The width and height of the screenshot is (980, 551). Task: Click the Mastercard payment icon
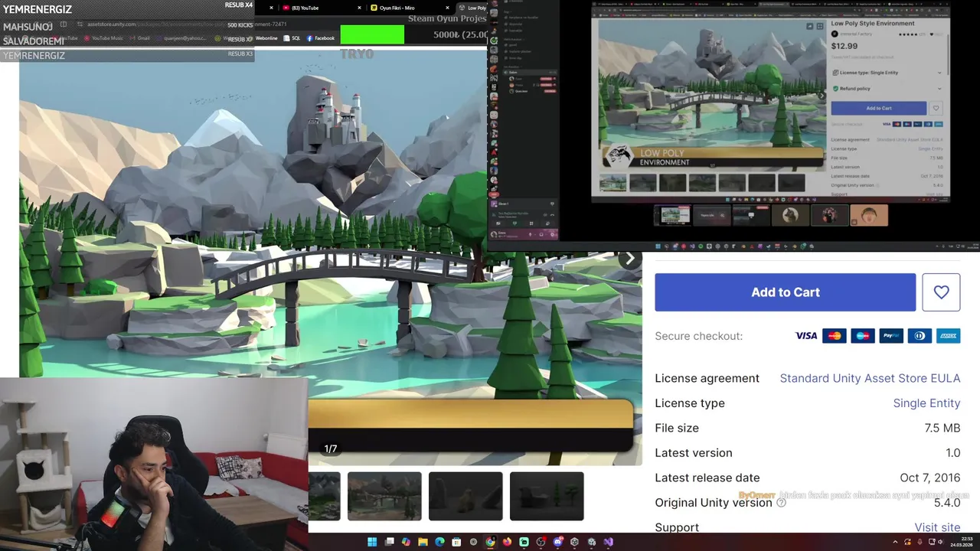pos(835,336)
